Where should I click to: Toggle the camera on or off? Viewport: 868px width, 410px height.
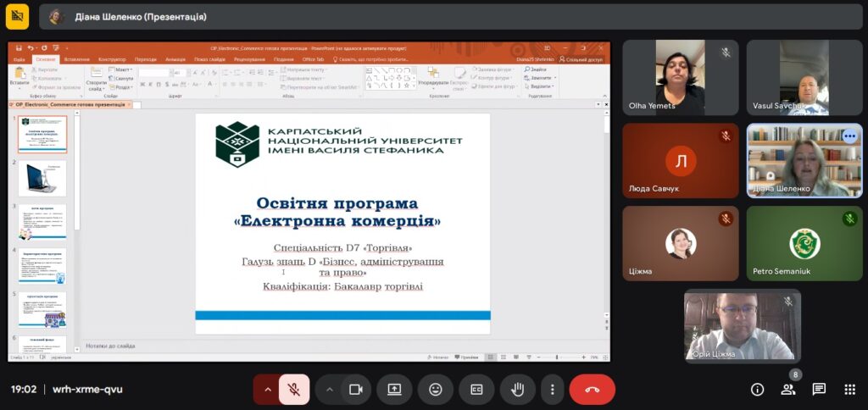point(356,390)
